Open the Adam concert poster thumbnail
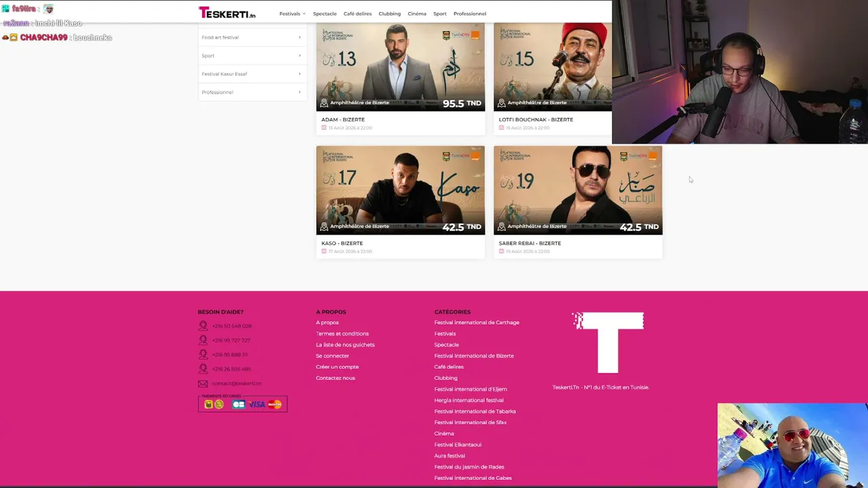The height and width of the screenshot is (488, 868). click(400, 66)
